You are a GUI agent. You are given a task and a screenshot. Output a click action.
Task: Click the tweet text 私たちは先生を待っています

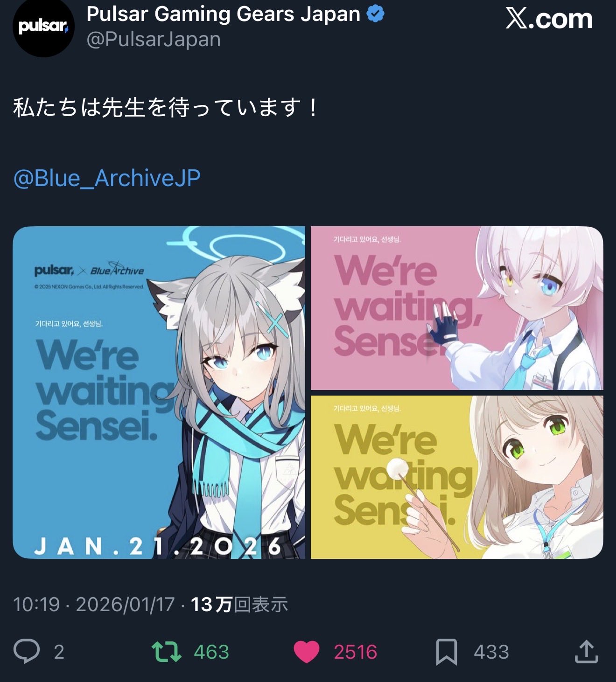(166, 107)
